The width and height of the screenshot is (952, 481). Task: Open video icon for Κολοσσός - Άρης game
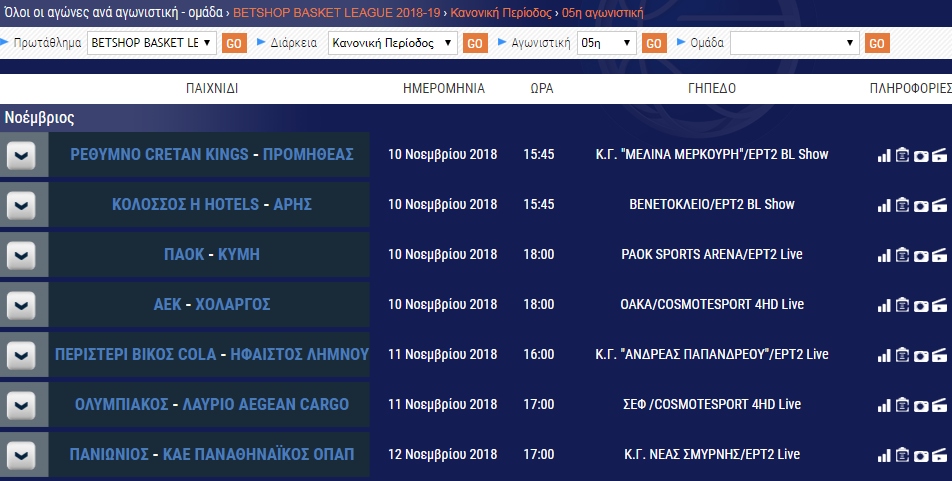click(x=939, y=205)
